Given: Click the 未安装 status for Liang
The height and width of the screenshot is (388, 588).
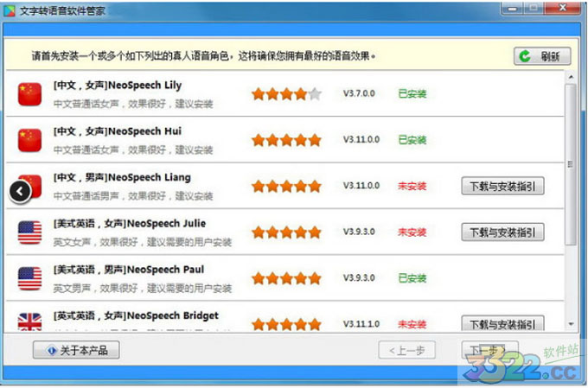Looking at the screenshot, I should [x=412, y=186].
